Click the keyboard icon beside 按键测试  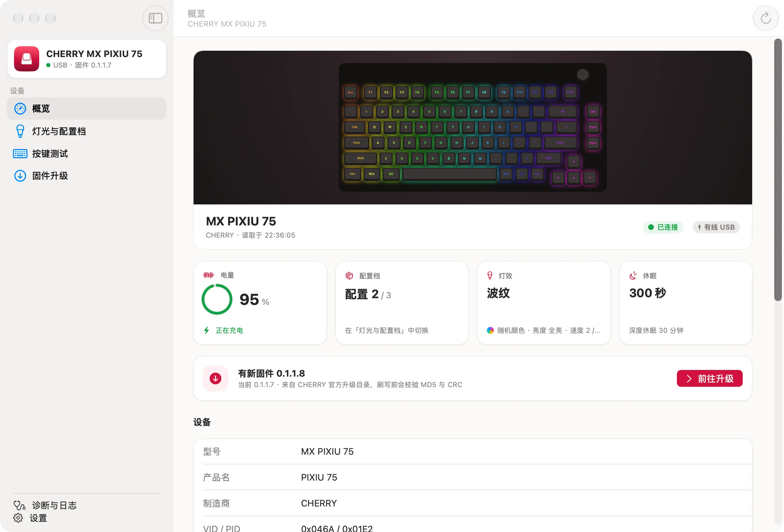click(x=20, y=154)
